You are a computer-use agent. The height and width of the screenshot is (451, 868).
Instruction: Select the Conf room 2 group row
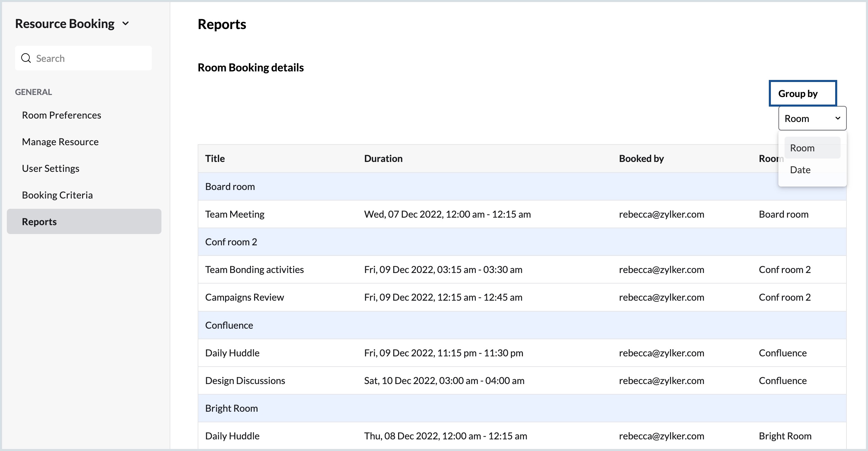231,242
